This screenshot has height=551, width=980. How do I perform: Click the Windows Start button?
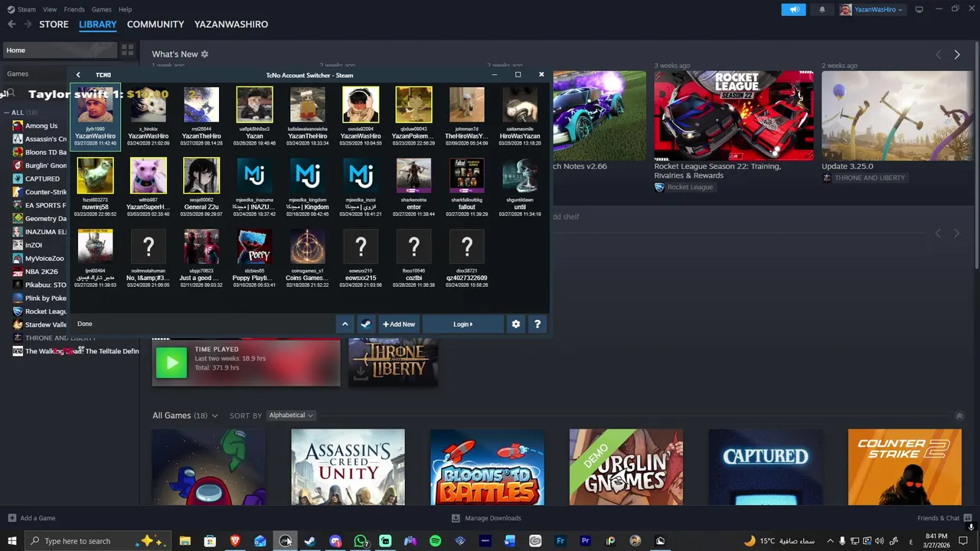[11, 541]
